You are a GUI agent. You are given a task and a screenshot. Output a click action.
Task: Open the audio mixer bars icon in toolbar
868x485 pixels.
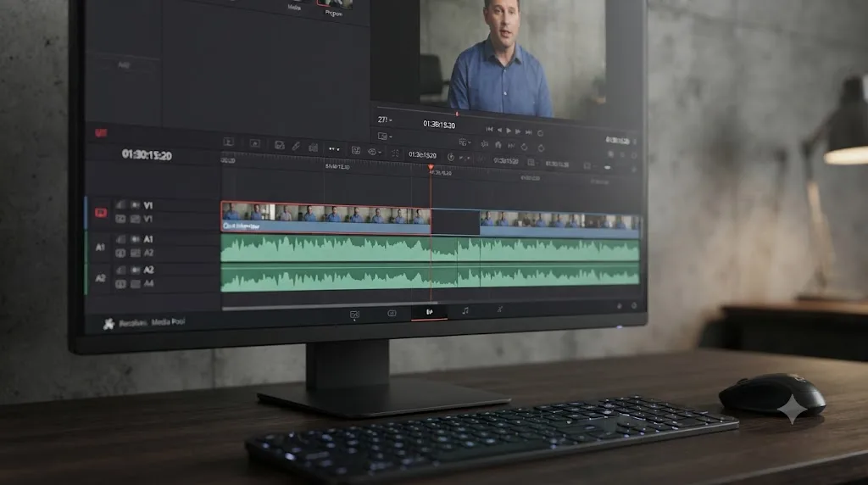click(314, 148)
